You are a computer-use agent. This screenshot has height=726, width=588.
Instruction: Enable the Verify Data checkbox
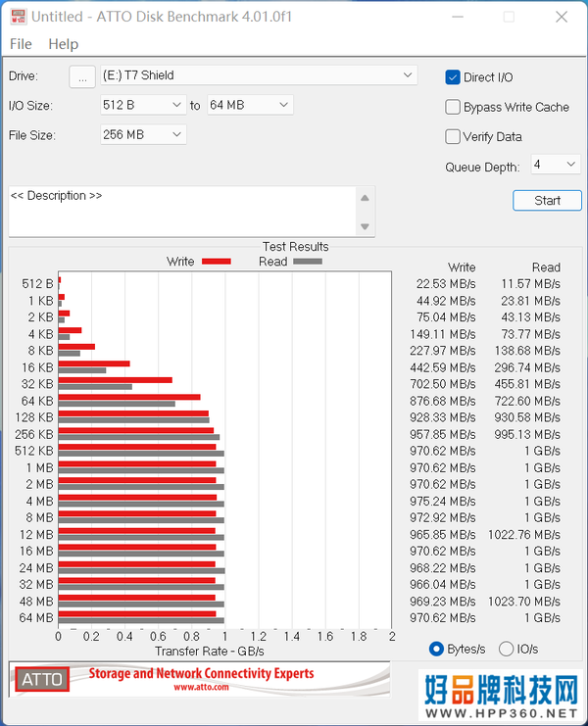[x=453, y=136]
